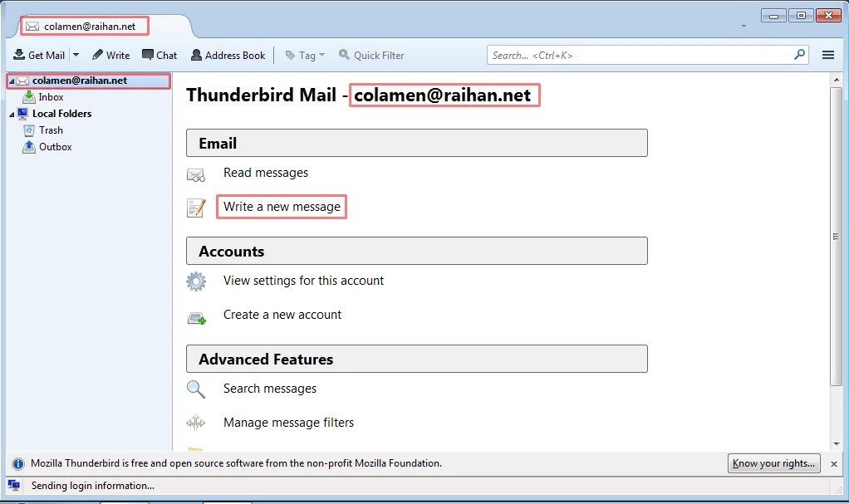Image resolution: width=849 pixels, height=504 pixels.
Task: Click the magnifier icon in search box
Action: [x=799, y=55]
